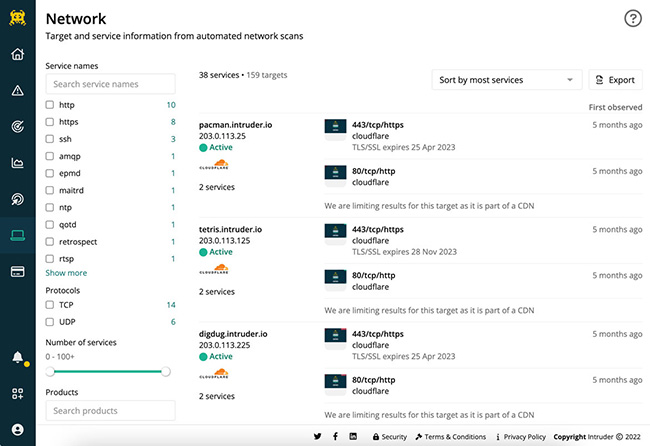
Task: Click the right handle of services slider
Action: (x=166, y=371)
